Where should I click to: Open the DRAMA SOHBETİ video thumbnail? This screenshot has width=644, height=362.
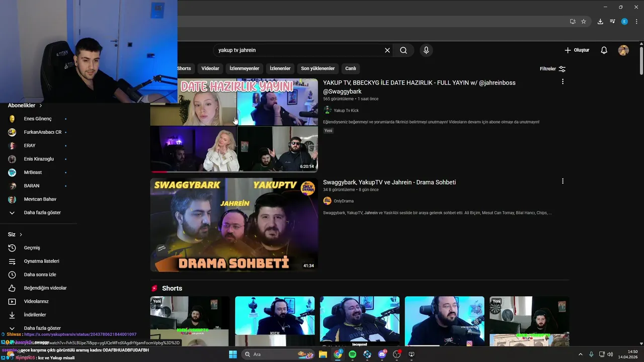pyautogui.click(x=234, y=225)
